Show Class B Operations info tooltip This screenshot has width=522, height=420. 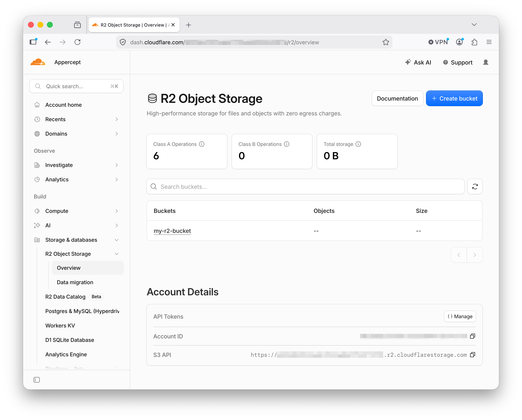287,144
